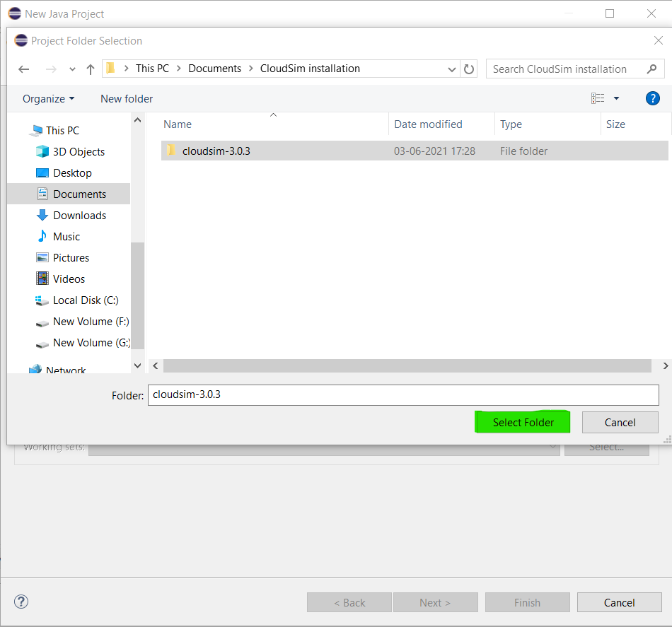Select Downloads in navigation pane
The image size is (672, 627).
click(x=80, y=216)
